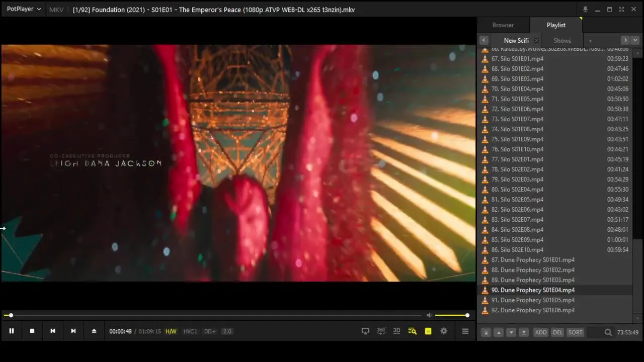Click the playlist search input field
644x362 pixels.
(x=595, y=332)
